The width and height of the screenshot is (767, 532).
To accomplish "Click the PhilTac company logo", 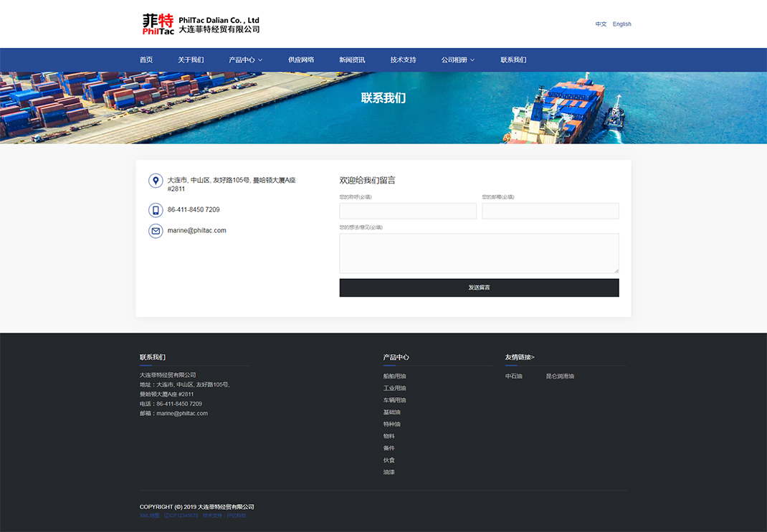I will [x=201, y=24].
